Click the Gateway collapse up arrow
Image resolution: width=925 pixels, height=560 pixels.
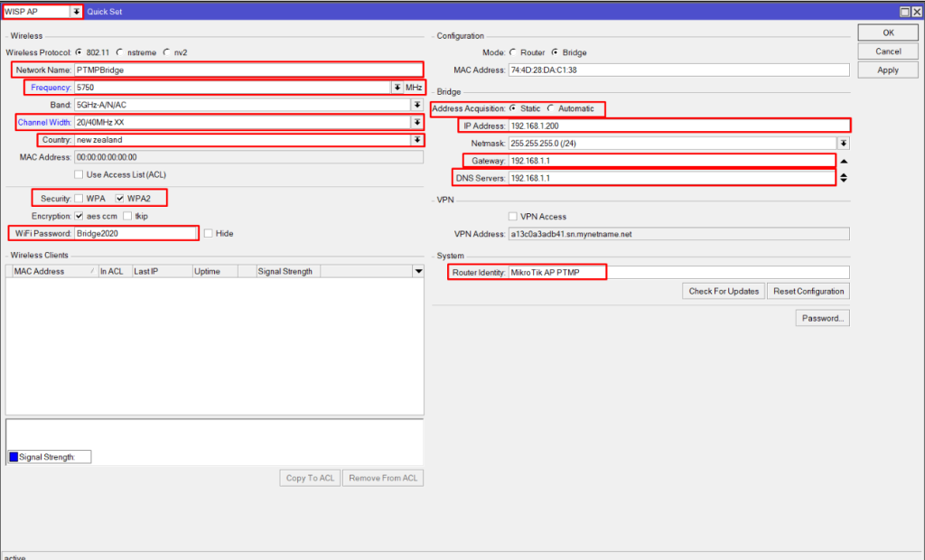click(844, 161)
